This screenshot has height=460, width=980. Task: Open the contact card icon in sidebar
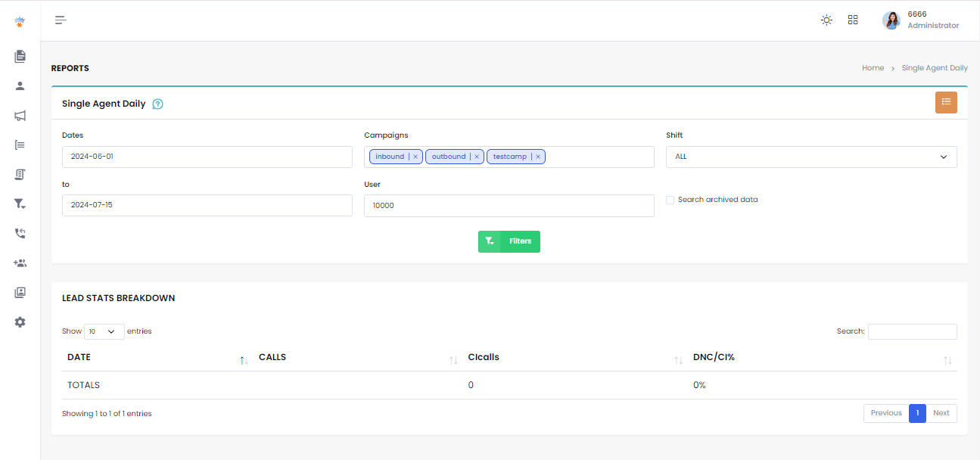[20, 292]
